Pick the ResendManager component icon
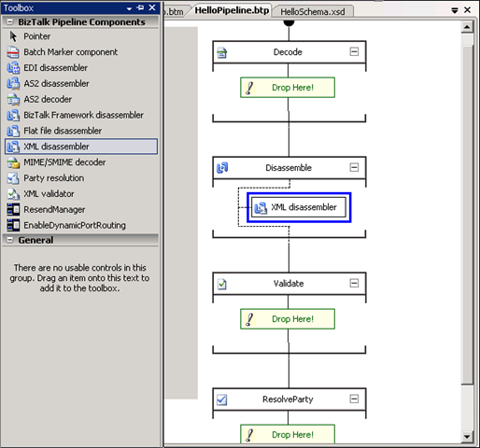480x448 pixels. click(x=13, y=210)
